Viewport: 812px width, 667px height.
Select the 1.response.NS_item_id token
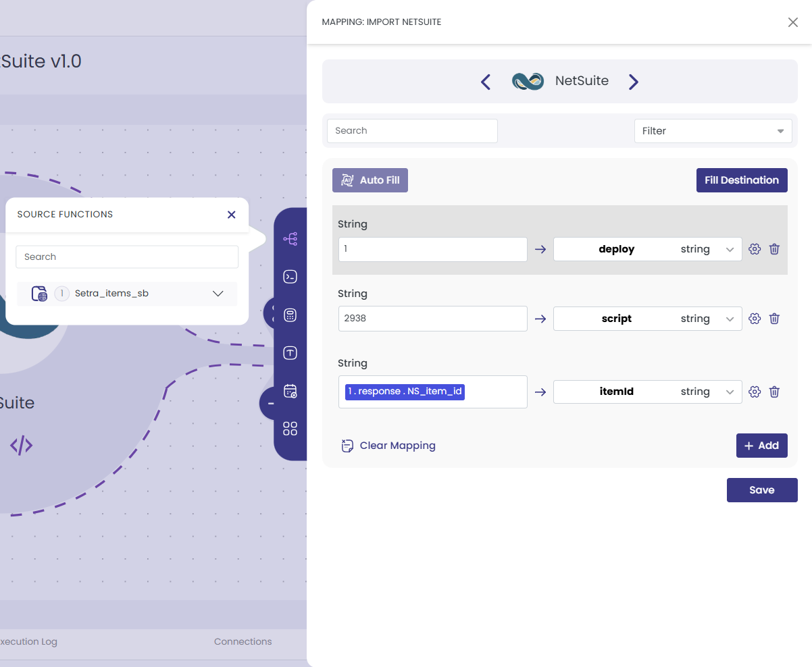pyautogui.click(x=405, y=392)
